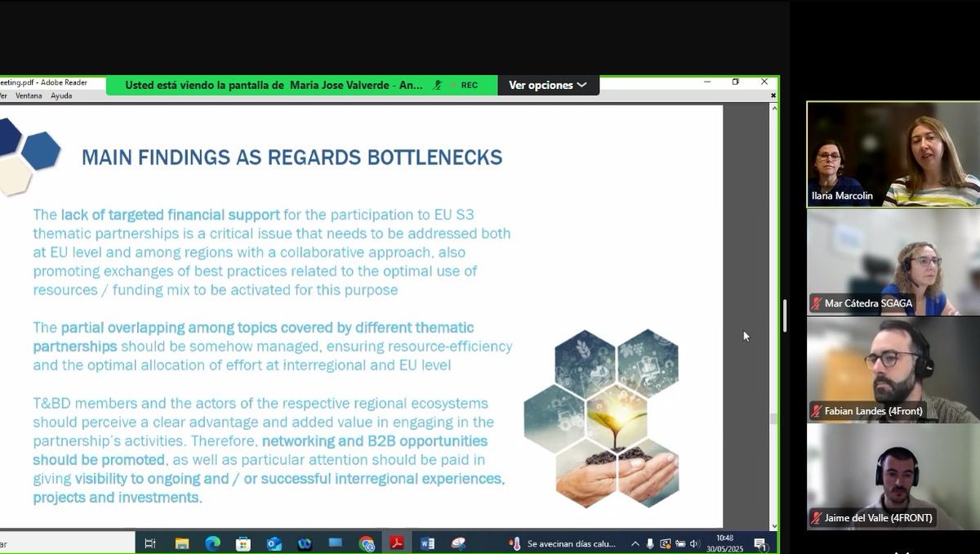Click the muted mic icon in share banner
Image resolution: width=980 pixels, height=554 pixels.
click(x=439, y=85)
